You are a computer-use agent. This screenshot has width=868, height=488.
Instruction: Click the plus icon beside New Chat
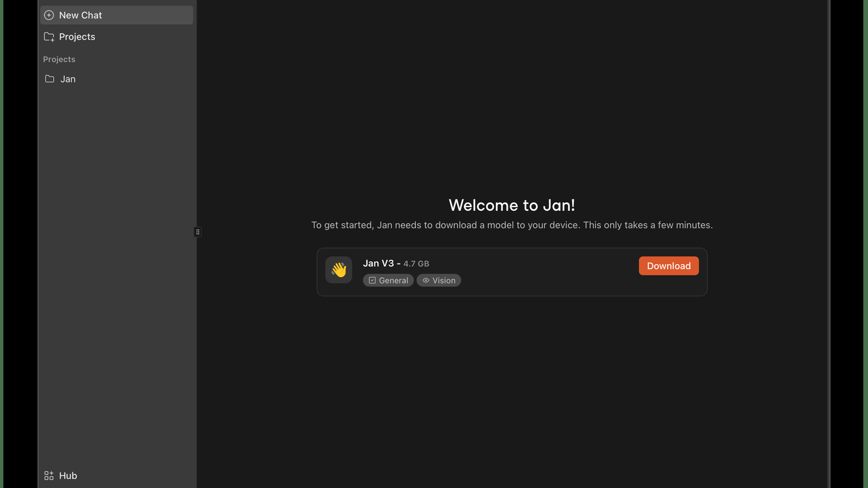49,15
